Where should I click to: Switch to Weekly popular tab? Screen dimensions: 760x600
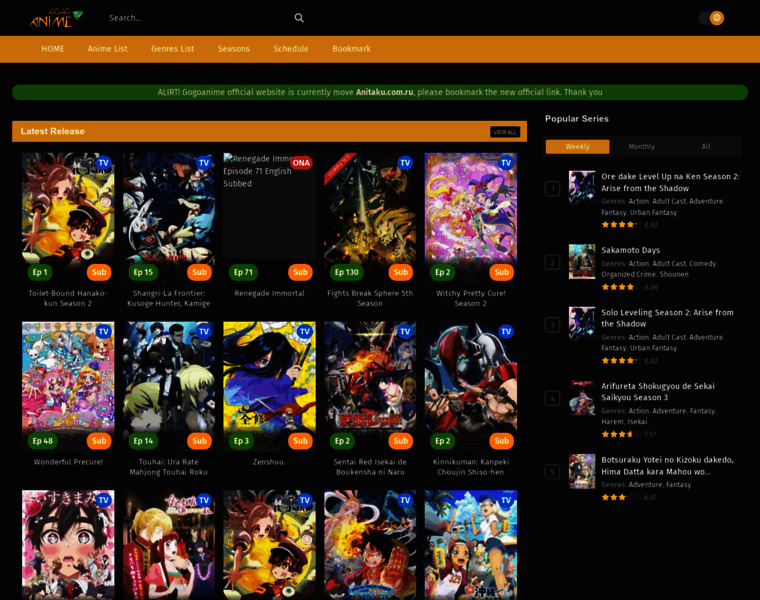pos(578,146)
